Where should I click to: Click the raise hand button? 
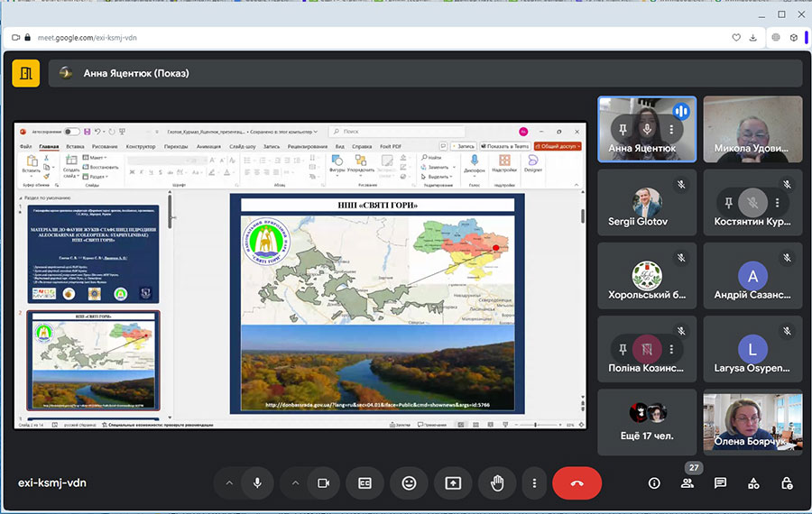pos(496,483)
